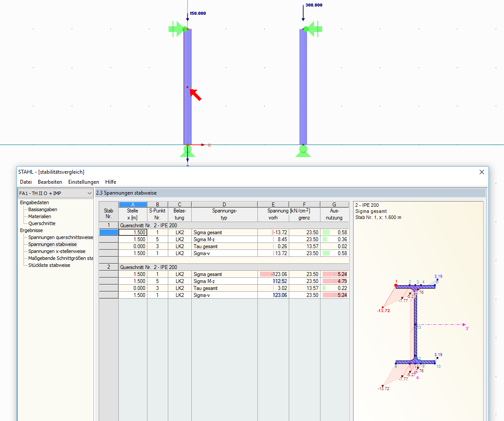Open Spannungen stabweise results

(x=52, y=244)
